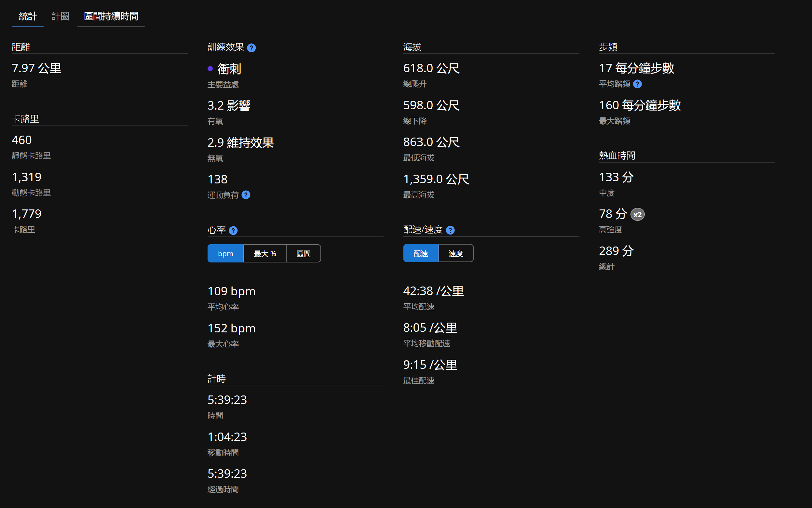The image size is (812, 508).
Task: Click the 海拔 section heading
Action: 413,47
